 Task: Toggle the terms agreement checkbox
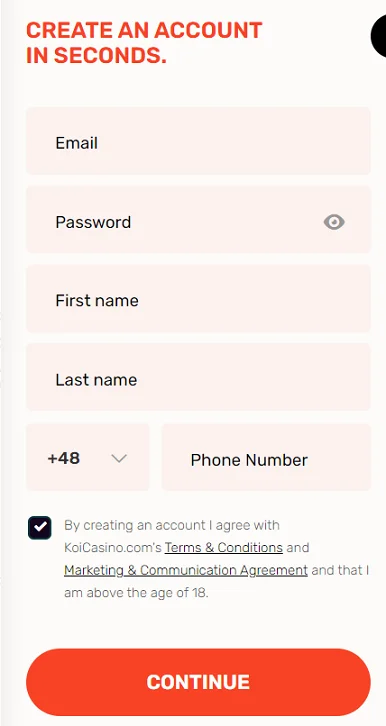(40, 528)
